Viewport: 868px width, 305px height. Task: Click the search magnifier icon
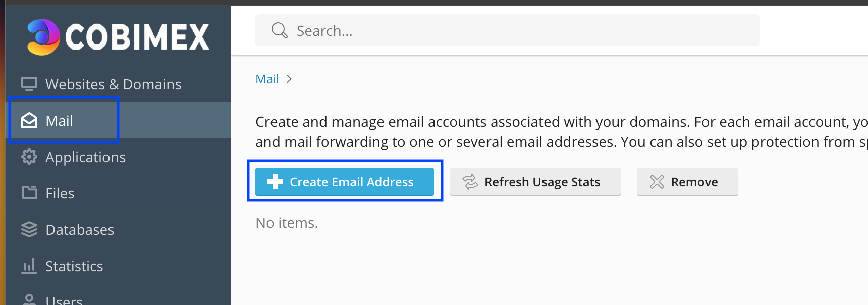pyautogui.click(x=279, y=30)
